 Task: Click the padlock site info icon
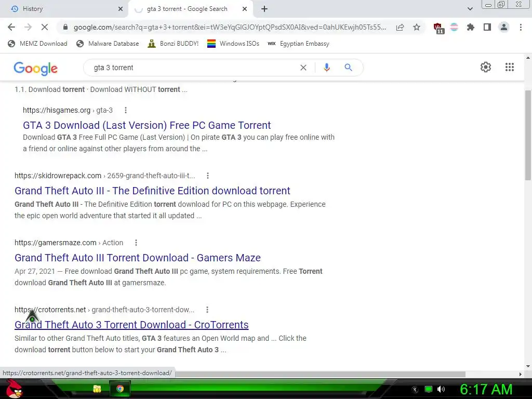coord(65,27)
